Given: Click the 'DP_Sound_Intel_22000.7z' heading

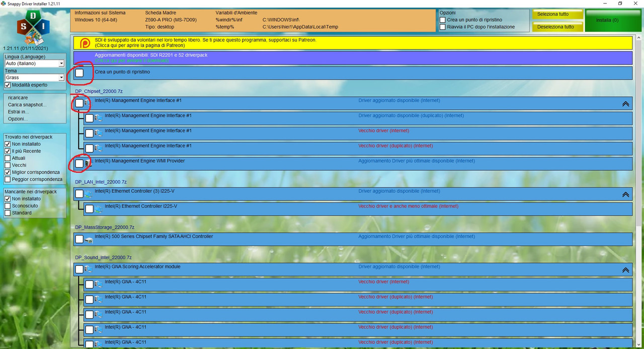Looking at the screenshot, I should [103, 257].
